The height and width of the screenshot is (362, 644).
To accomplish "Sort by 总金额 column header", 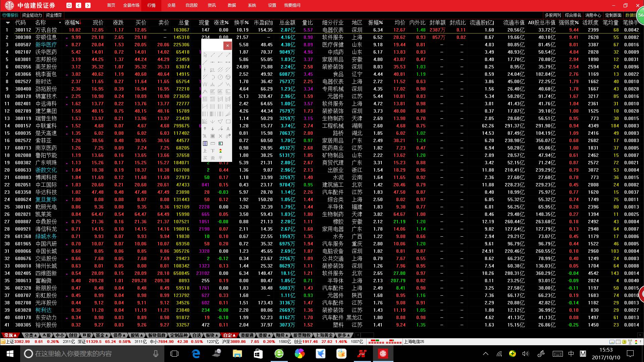I will [x=287, y=22].
